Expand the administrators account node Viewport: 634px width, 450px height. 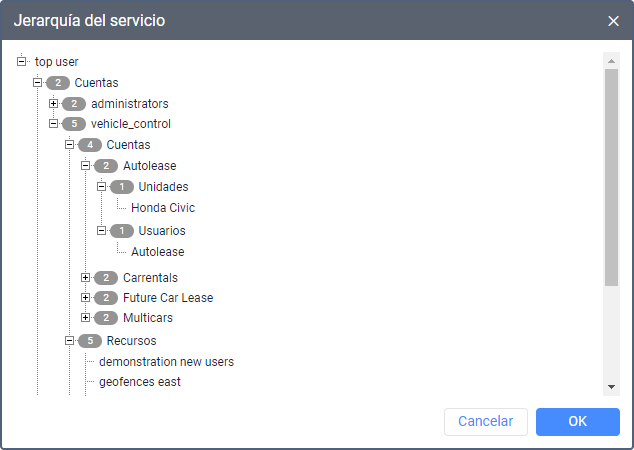pos(54,103)
